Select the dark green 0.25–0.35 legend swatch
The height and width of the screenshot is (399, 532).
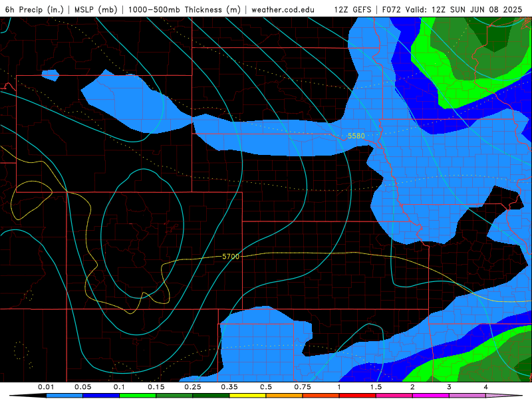211,396
